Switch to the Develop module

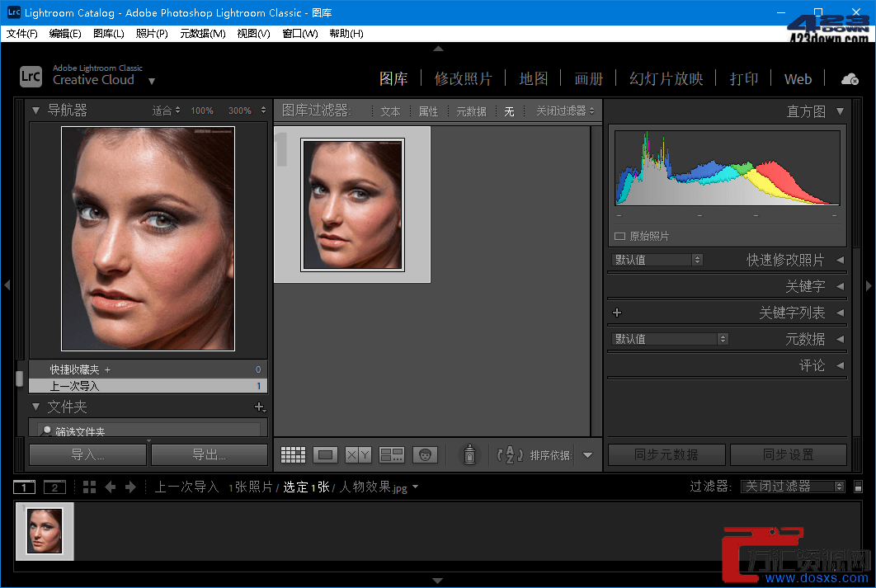[x=463, y=78]
